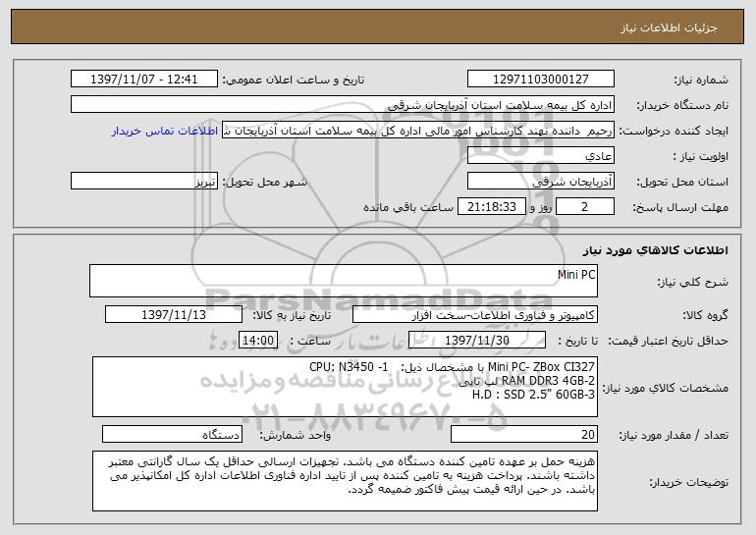Click label توضیحات خریدار
Viewport: 756px width, 535px height.
[689, 482]
